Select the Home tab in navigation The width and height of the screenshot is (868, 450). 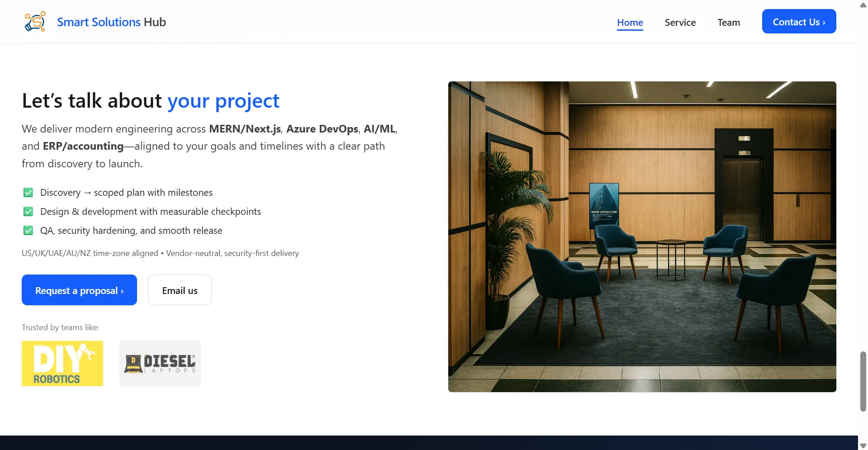[630, 22]
